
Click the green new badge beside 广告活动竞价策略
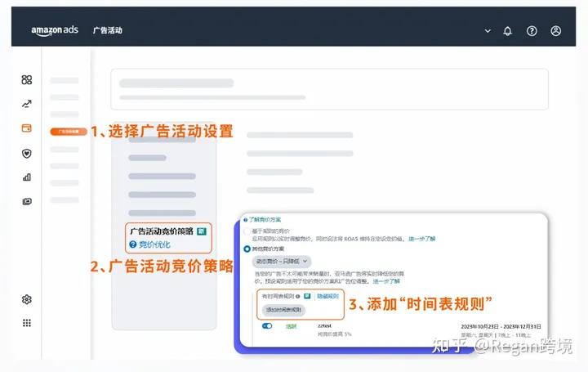[202, 231]
